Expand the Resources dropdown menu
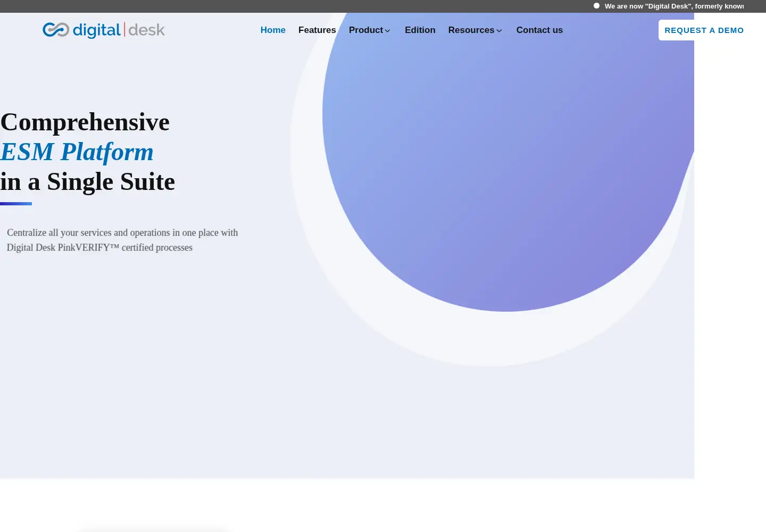This screenshot has width=766, height=532. [476, 30]
